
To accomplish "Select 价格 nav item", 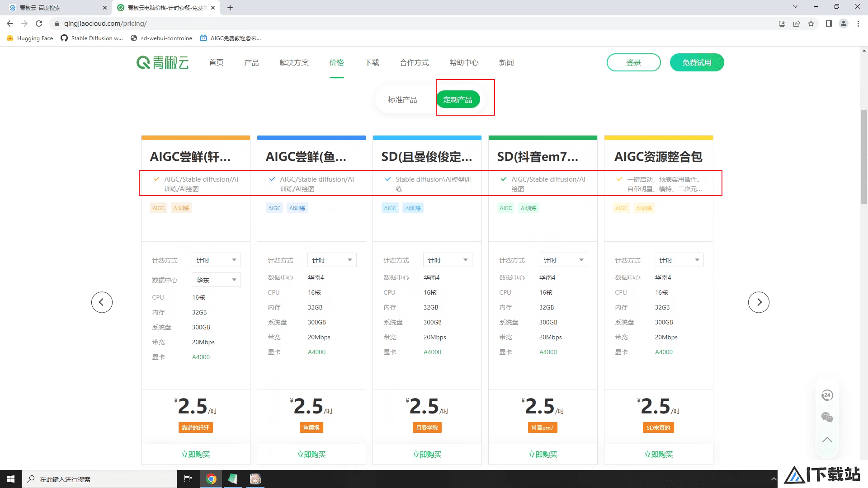I will tap(336, 62).
